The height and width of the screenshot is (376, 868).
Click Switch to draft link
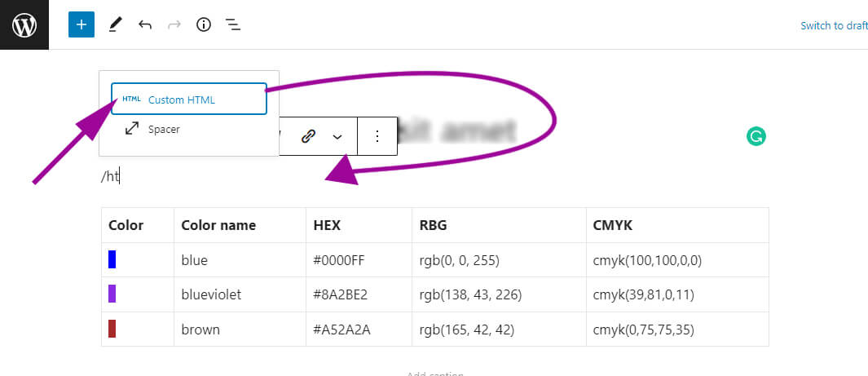point(833,25)
